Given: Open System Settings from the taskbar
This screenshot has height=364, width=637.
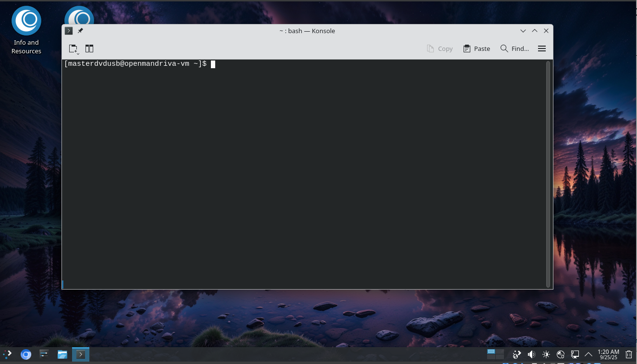Looking at the screenshot, I should (44, 354).
